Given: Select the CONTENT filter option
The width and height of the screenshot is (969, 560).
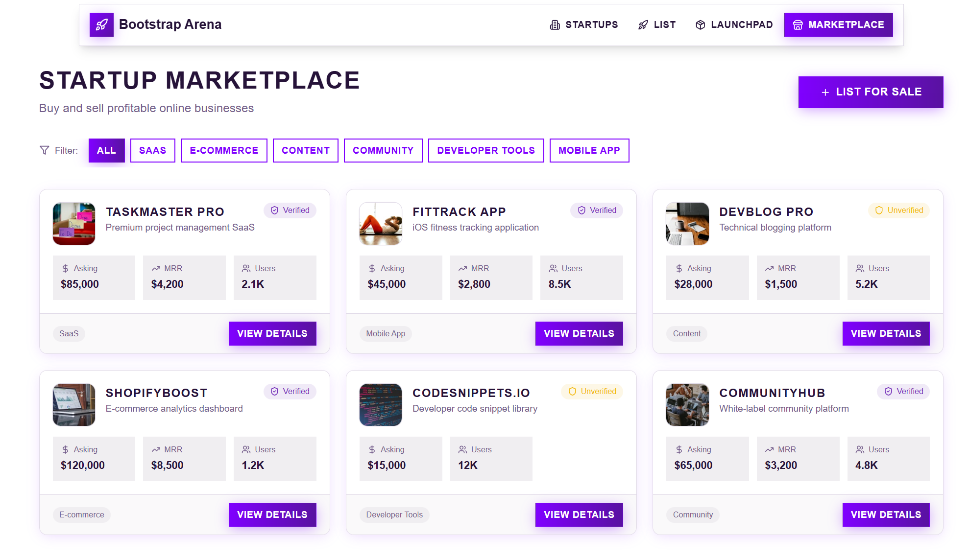Looking at the screenshot, I should (x=305, y=150).
